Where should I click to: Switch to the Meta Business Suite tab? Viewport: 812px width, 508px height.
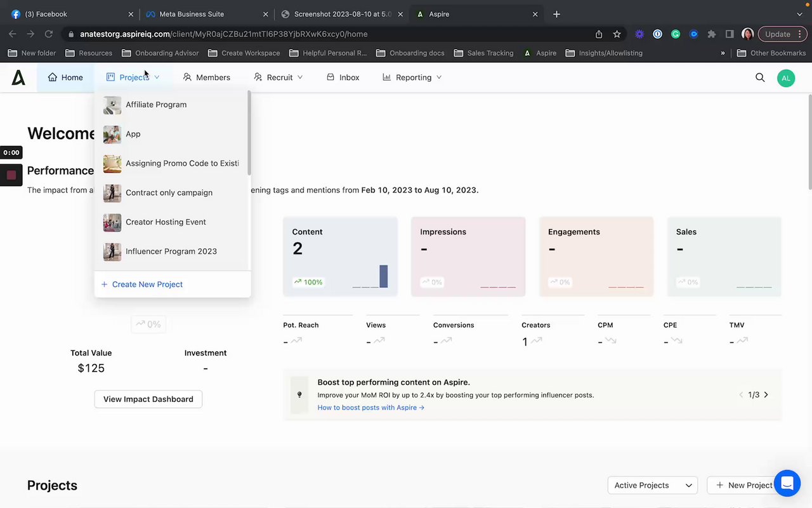pos(192,14)
